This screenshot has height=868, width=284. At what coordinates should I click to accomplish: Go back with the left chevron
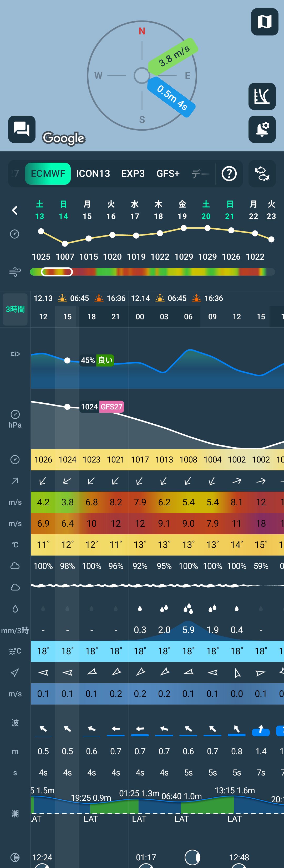tap(15, 210)
